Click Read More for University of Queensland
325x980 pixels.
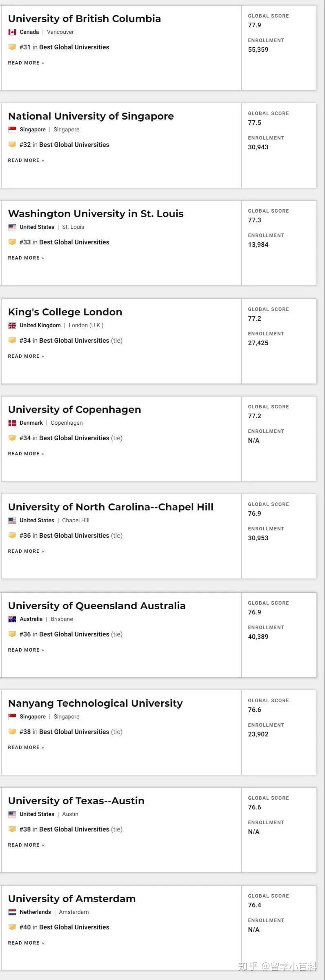[x=26, y=650]
